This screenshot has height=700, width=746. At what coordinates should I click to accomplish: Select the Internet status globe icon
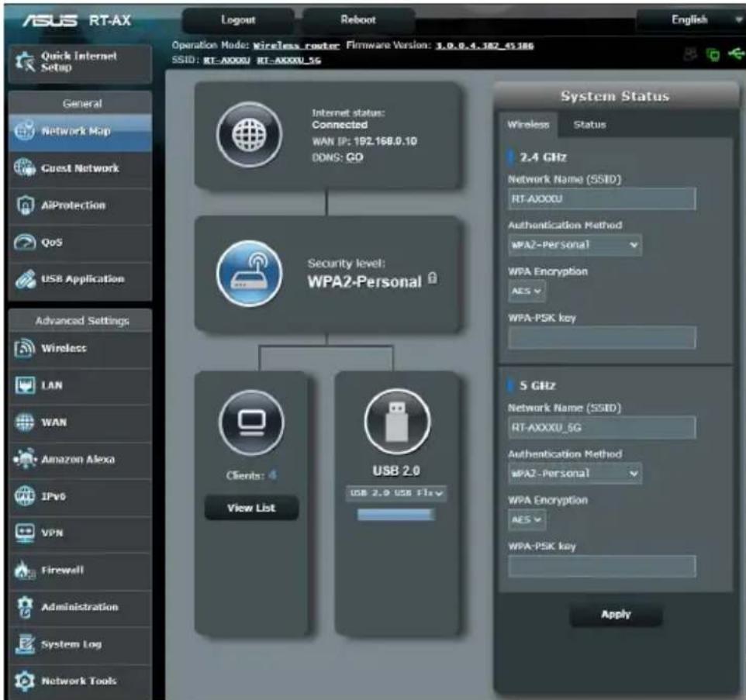click(249, 135)
